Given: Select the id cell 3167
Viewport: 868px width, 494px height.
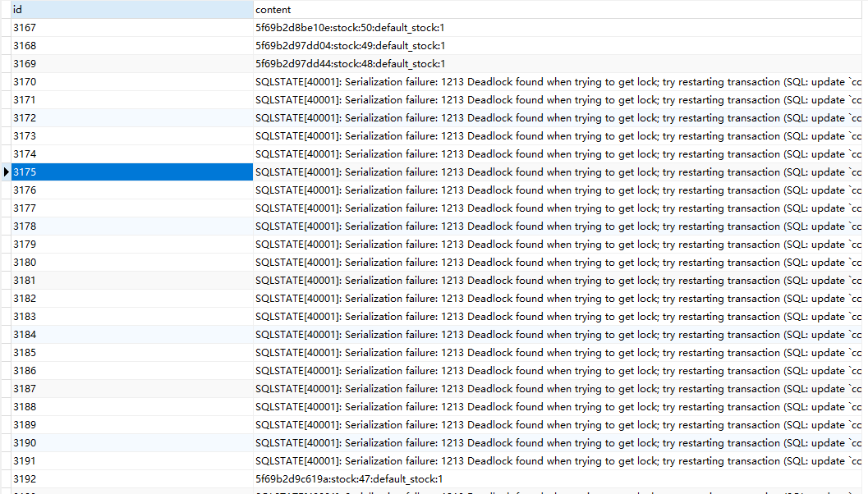Looking at the screenshot, I should tap(131, 28).
